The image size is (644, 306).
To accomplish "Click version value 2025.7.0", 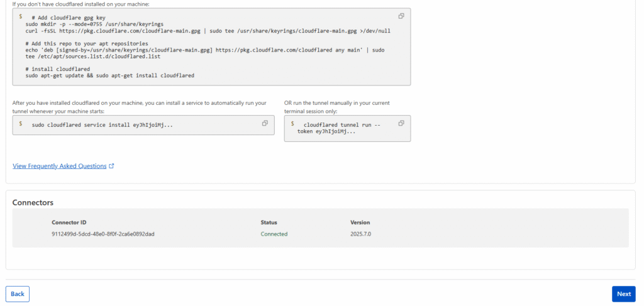I will click(360, 234).
